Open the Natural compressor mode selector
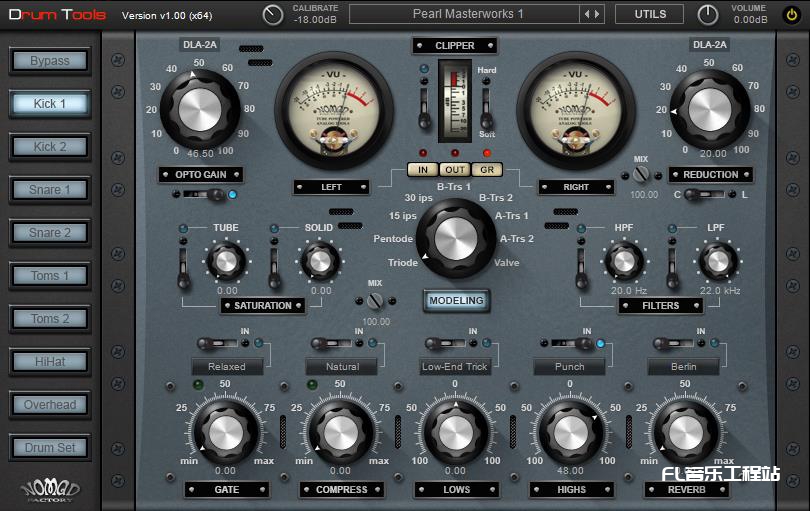This screenshot has width=810, height=511. [342, 367]
